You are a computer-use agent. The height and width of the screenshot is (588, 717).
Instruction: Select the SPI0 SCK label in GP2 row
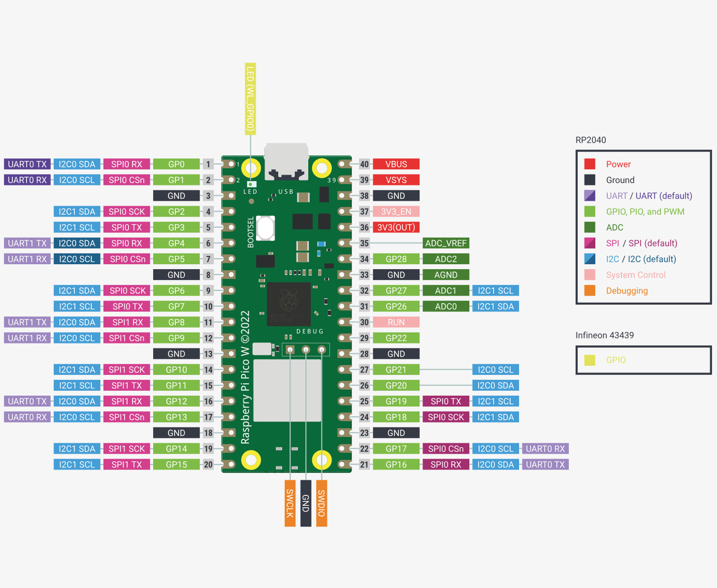tap(127, 212)
